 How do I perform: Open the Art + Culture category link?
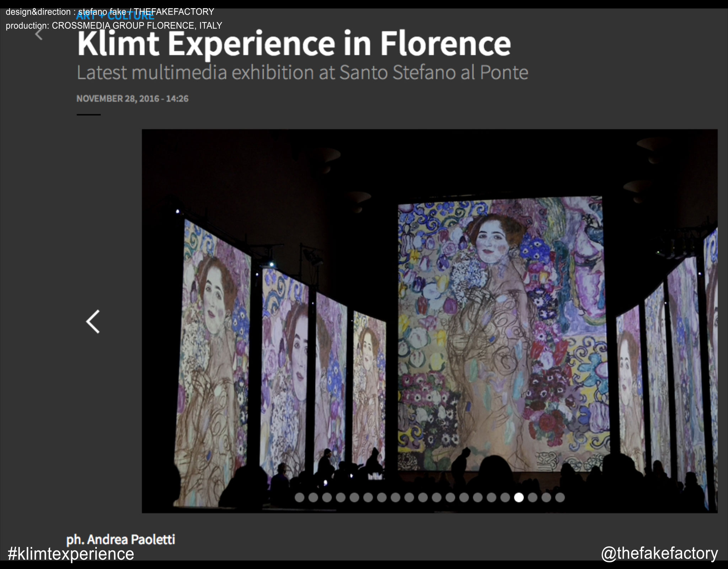[116, 16]
